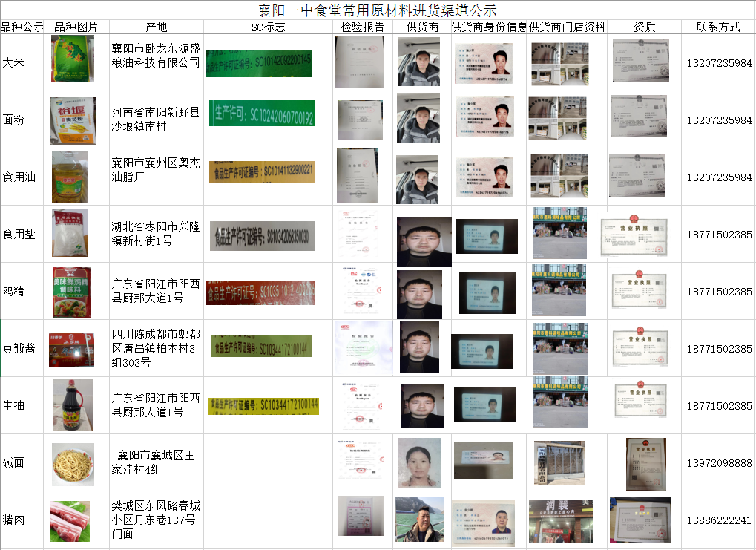Viewport: 756px width, 550px height.
Task: Select the phone number 13972098888 cell
Action: [718, 463]
